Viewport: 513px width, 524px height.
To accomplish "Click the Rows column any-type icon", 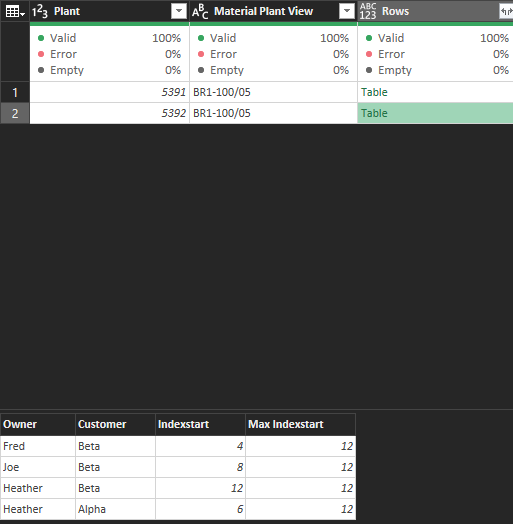I will point(368,11).
